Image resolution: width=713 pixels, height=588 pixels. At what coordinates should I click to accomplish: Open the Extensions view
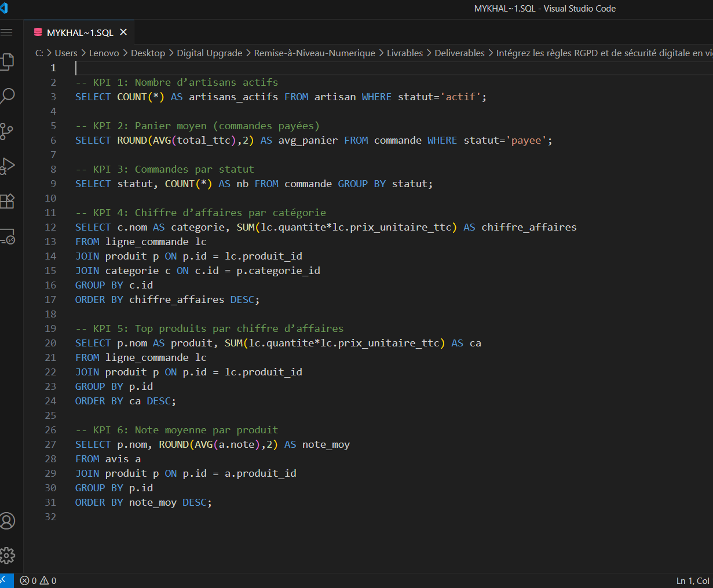pos(7,201)
